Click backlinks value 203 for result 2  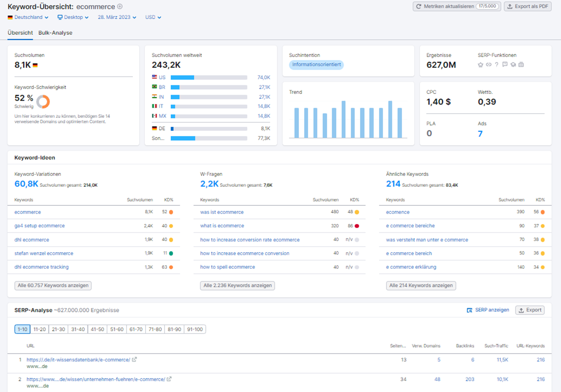coord(470,379)
